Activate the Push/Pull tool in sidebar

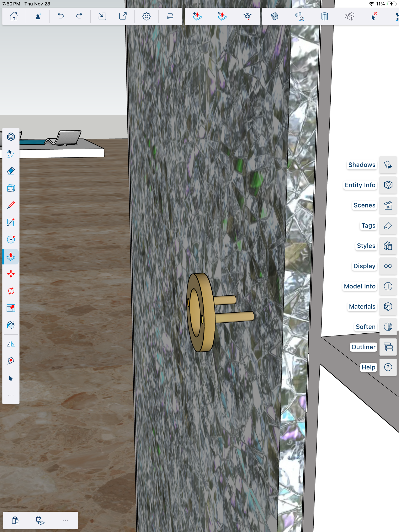click(x=11, y=257)
